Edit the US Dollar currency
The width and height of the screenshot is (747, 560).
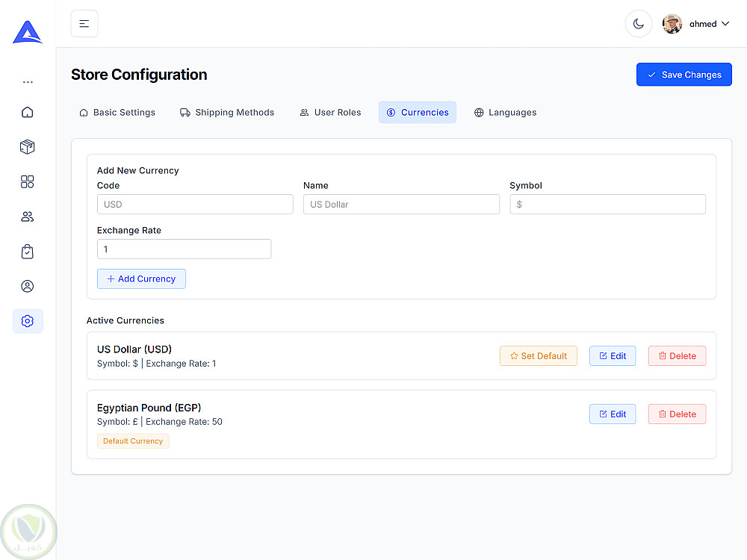pos(613,356)
